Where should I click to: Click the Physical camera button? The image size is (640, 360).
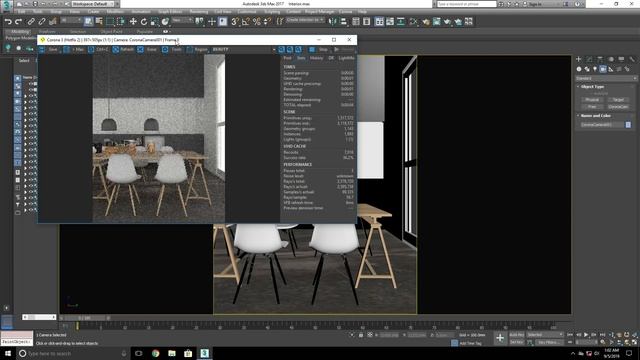point(592,100)
